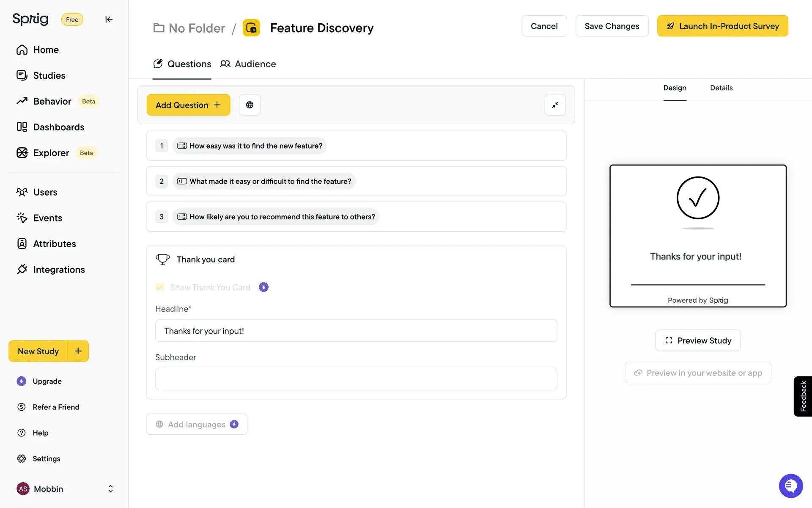Screen dimensions: 812x508
Task: Click the Subheader input field
Action: click(356, 379)
